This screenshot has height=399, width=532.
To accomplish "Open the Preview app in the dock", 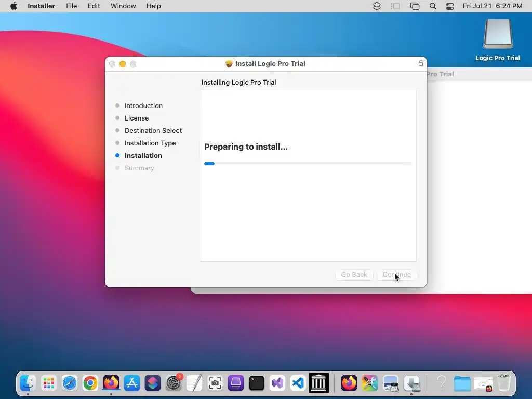I will click(391, 383).
